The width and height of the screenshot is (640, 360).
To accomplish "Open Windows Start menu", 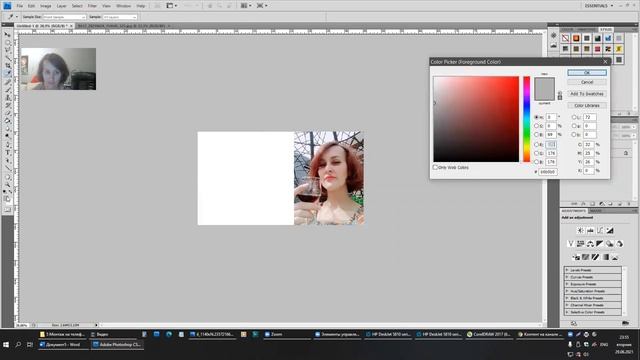I will 6,345.
